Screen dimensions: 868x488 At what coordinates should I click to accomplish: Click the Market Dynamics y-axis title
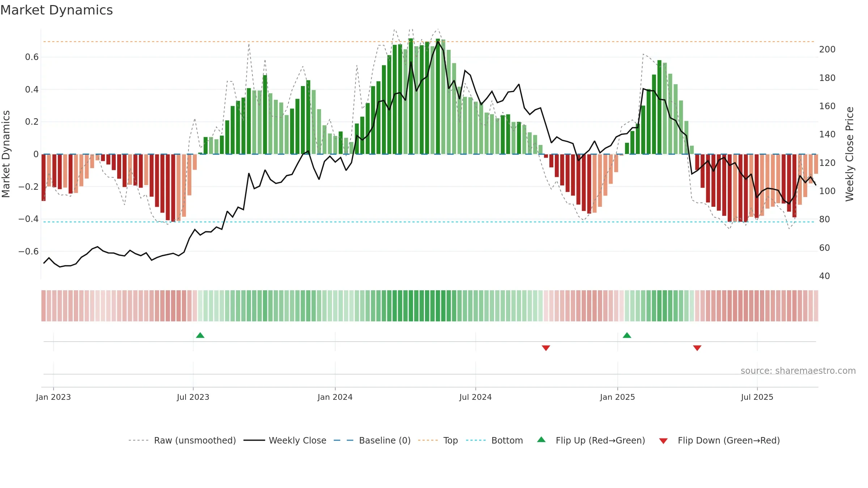point(6,154)
